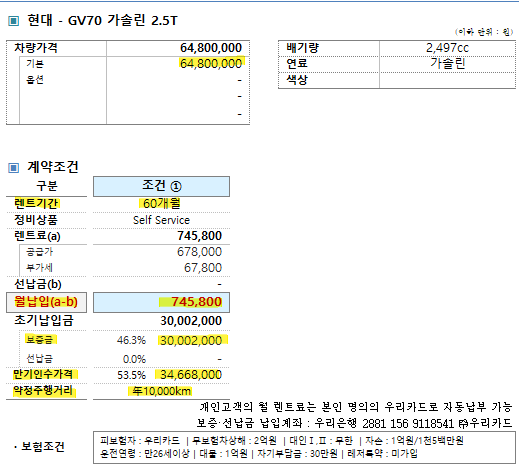Click the dash value in the 선납금(b) row
Screen dimensions: 520x467
(x=219, y=285)
